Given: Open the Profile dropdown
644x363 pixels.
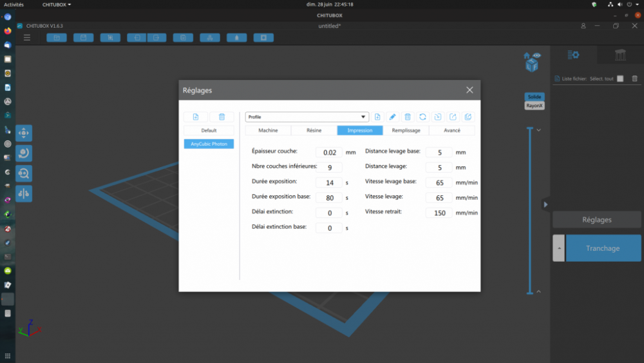Looking at the screenshot, I should [x=307, y=117].
